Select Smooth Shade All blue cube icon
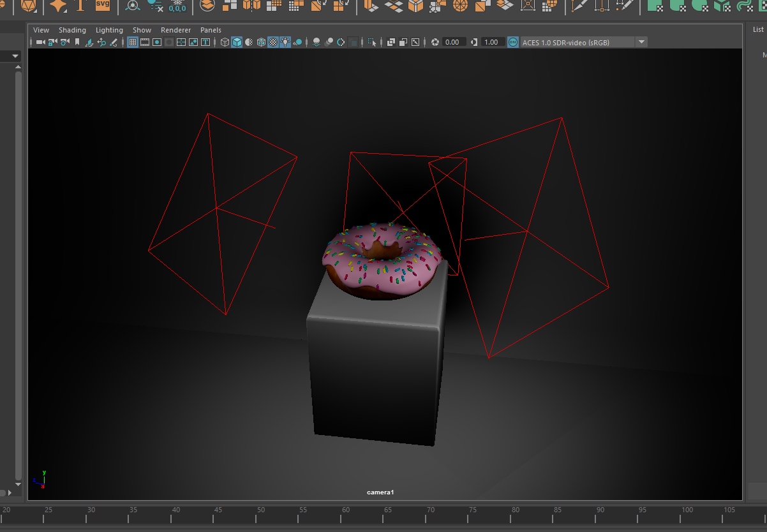This screenshot has width=767, height=532. [237, 42]
